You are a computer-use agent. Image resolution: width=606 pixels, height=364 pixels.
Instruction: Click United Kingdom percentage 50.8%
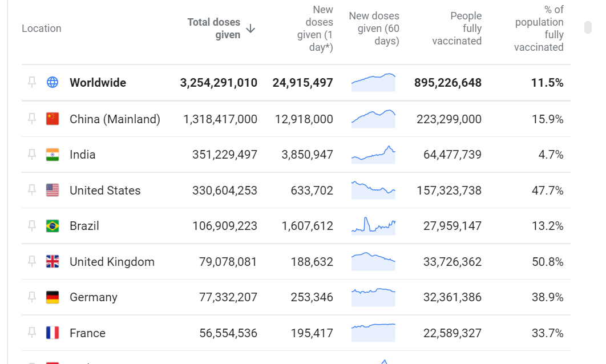(547, 262)
